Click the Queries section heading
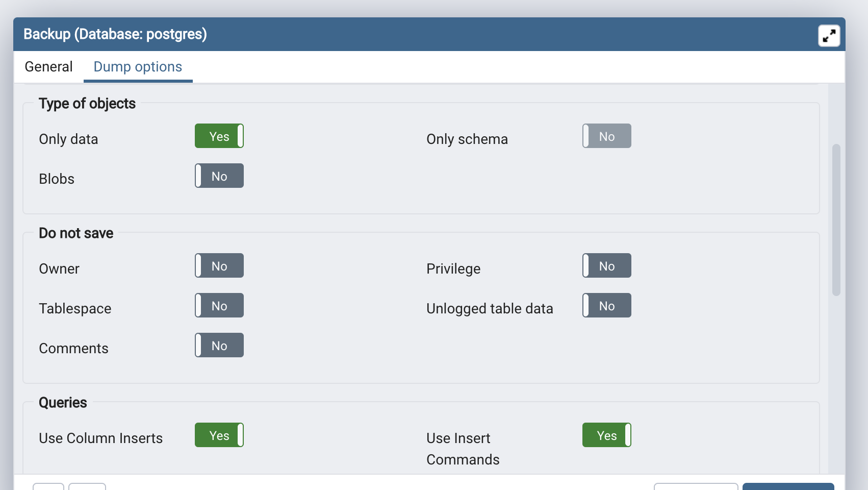The height and width of the screenshot is (490, 868). (x=63, y=403)
